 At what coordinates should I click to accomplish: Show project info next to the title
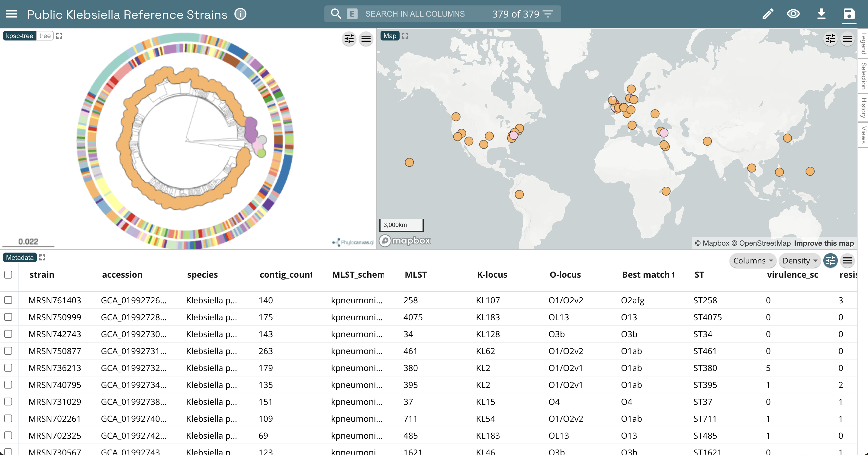pos(240,14)
